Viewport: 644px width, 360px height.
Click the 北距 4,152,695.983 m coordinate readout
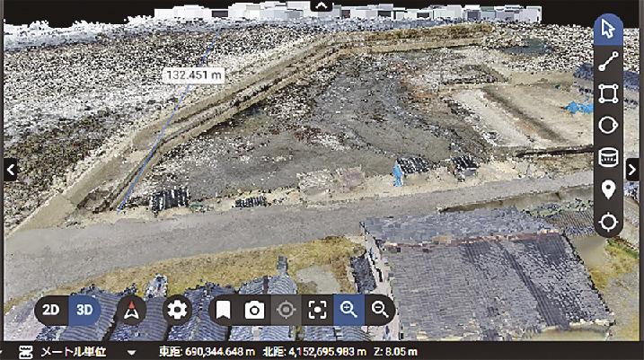[314, 352]
